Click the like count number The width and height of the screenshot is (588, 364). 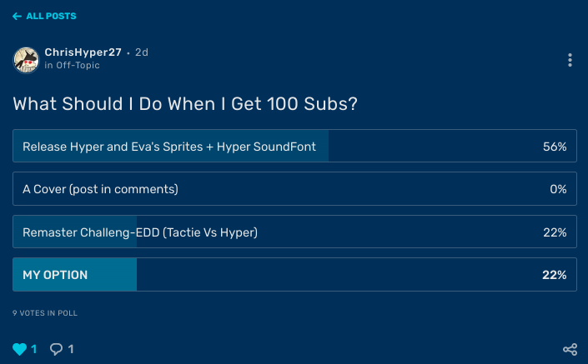pyautogui.click(x=34, y=349)
